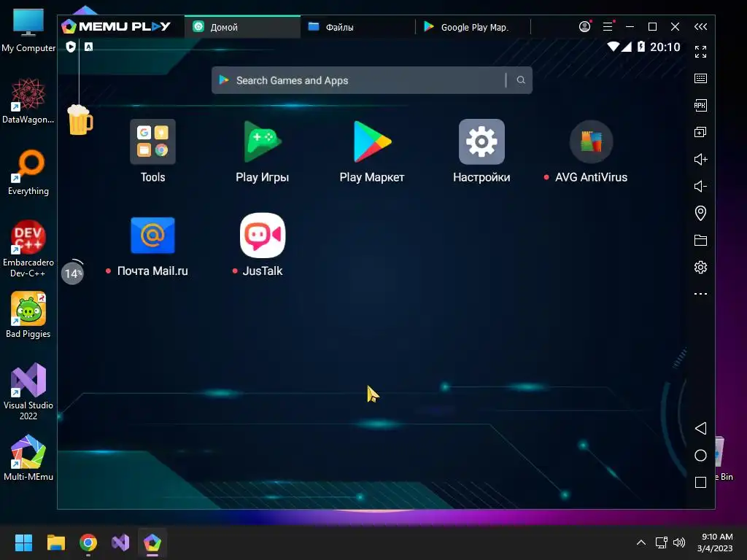Switch to the Файлы tab

(x=357, y=27)
